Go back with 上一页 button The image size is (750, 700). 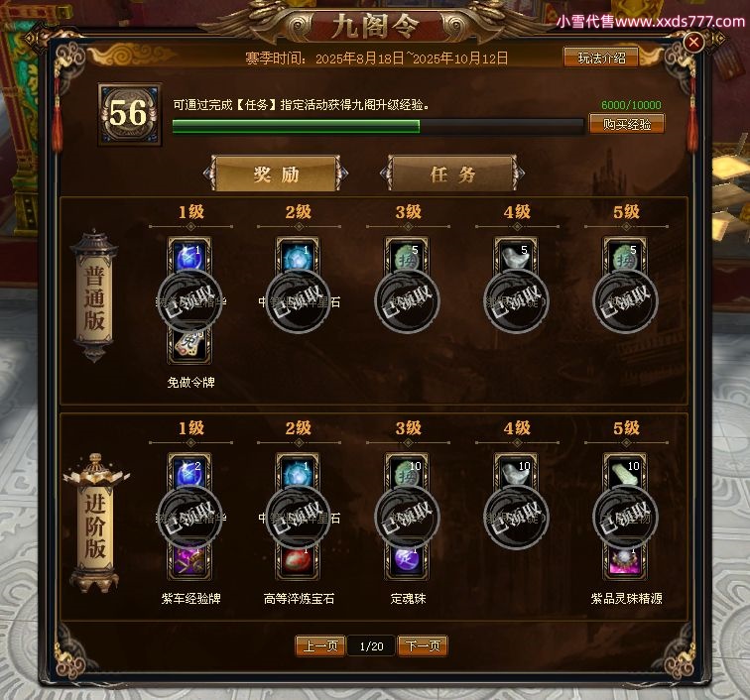320,646
